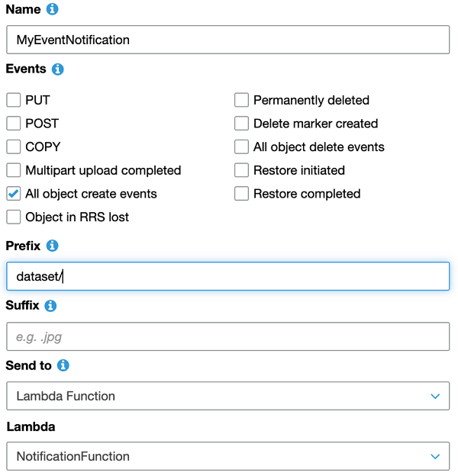Enable Multipart upload completed event
The height and width of the screenshot is (476, 458).
coord(13,170)
